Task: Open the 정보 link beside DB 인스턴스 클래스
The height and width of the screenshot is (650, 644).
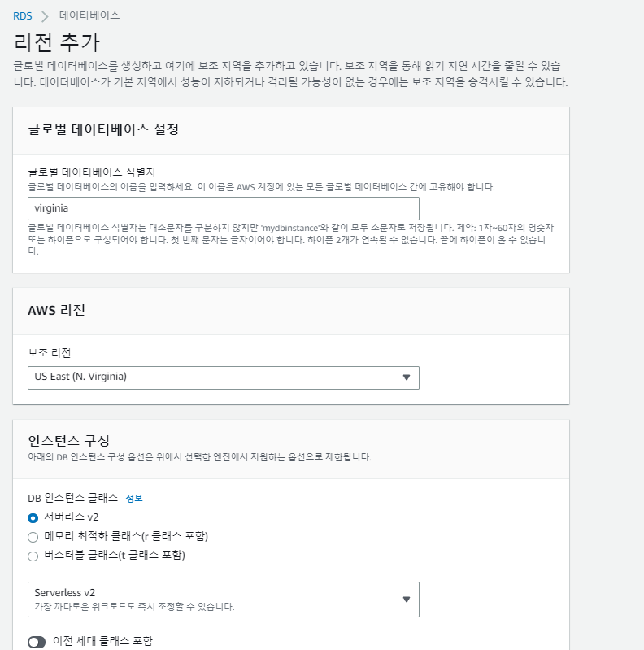Action: 134,498
